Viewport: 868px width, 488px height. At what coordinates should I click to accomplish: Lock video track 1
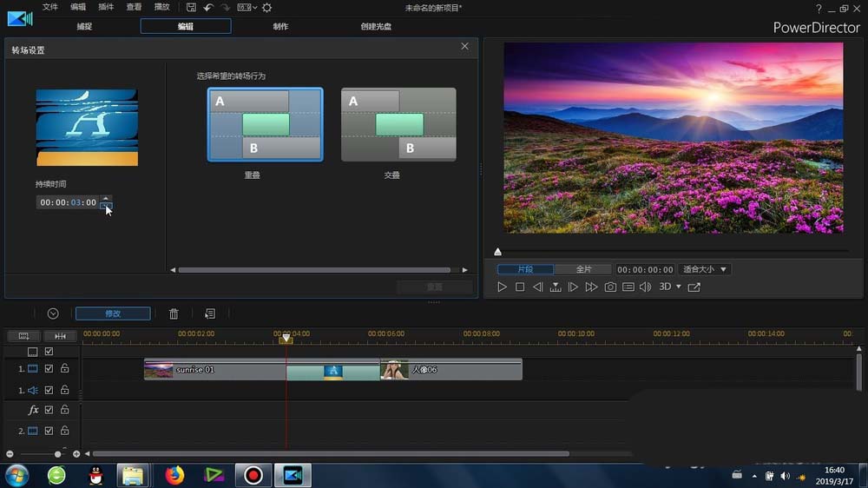tap(65, 368)
